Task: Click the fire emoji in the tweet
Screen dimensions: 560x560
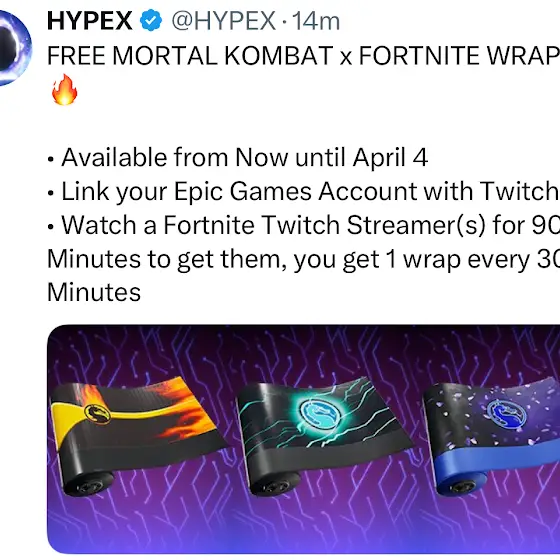Action: (64, 90)
